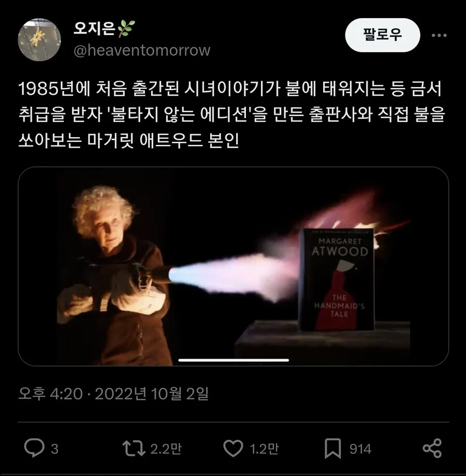
Task: View the 2.2만 retweet count
Action: (166, 449)
